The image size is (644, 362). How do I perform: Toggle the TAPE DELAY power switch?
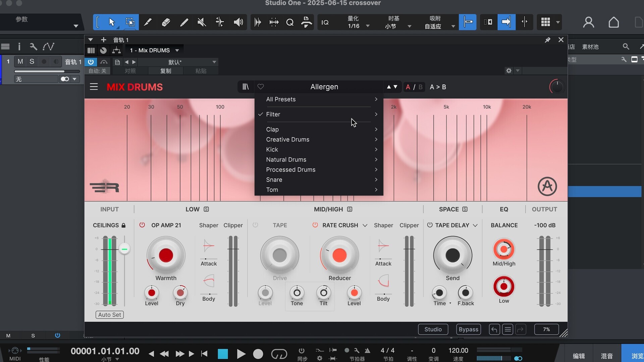pos(430,225)
